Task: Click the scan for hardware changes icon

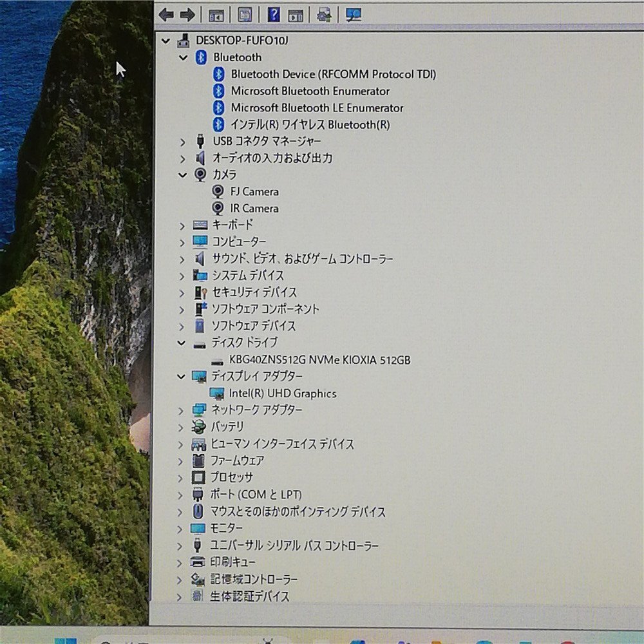Action: 353,14
